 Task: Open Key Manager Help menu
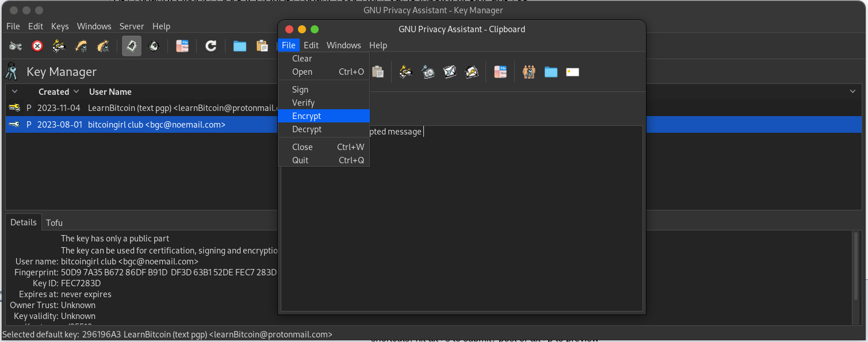point(161,26)
